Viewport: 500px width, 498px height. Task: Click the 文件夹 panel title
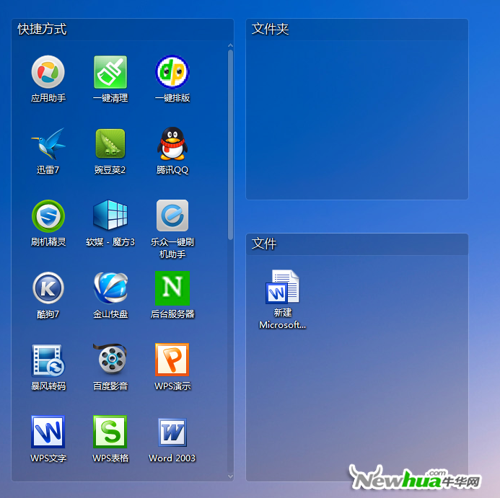pyautogui.click(x=270, y=29)
